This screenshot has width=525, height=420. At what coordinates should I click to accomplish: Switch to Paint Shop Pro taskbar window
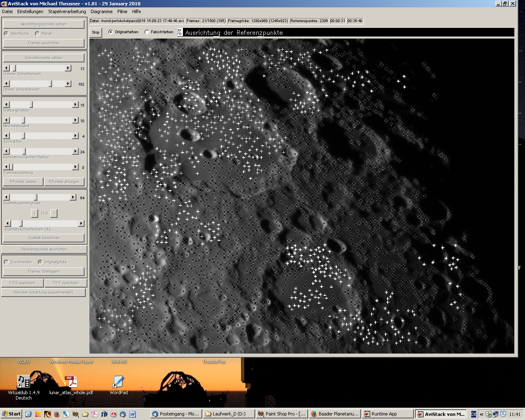(281, 414)
